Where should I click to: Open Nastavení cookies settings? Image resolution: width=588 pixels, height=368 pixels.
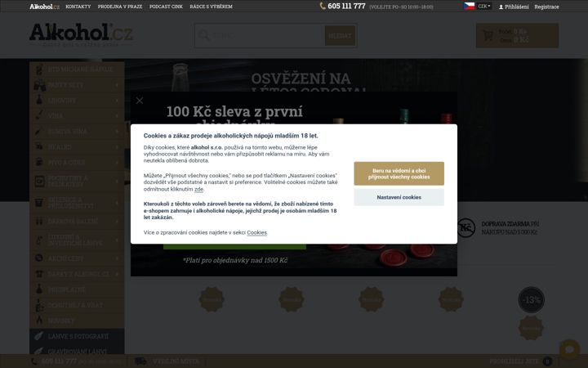coord(399,197)
